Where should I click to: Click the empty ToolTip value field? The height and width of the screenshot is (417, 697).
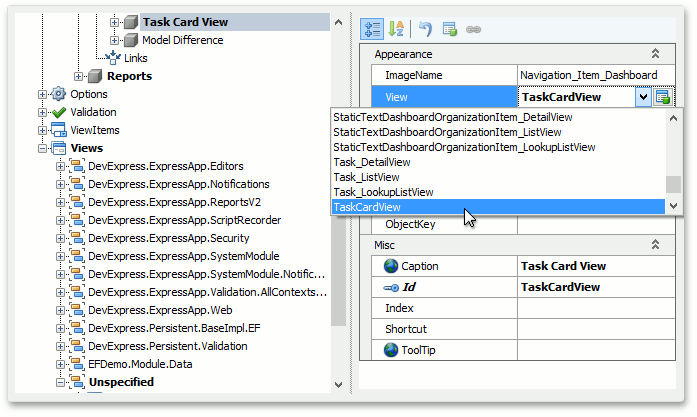[596, 350]
